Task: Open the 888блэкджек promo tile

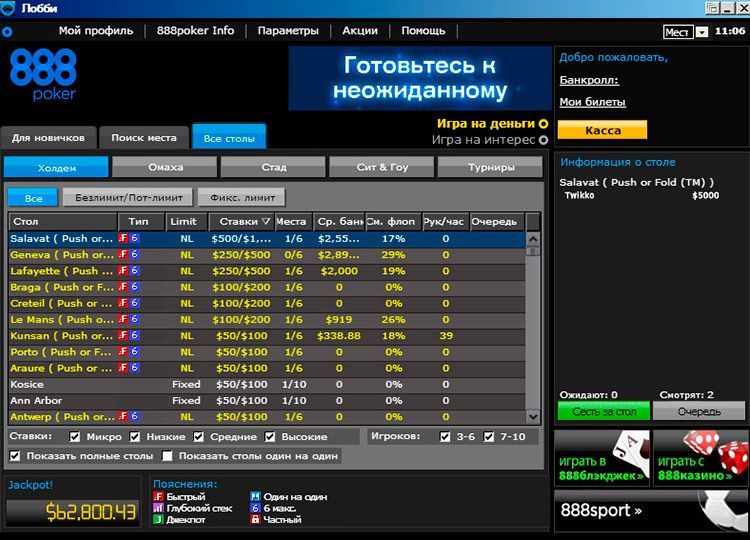Action: pyautogui.click(x=602, y=458)
